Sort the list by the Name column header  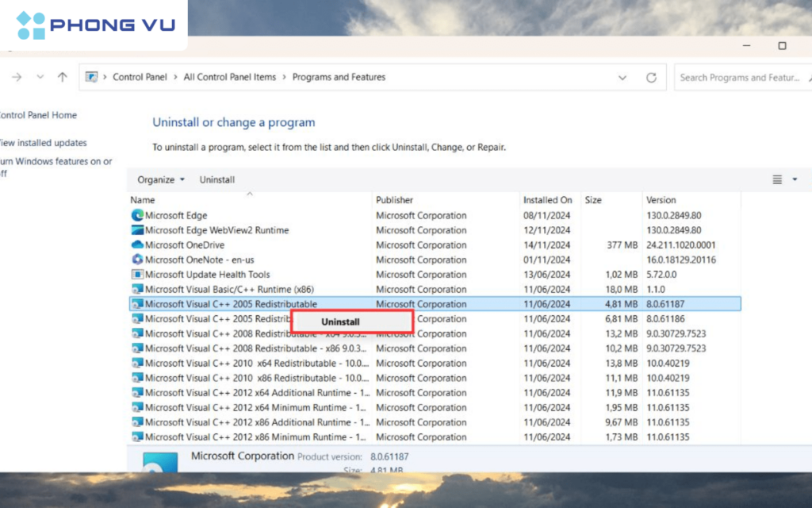[143, 199]
